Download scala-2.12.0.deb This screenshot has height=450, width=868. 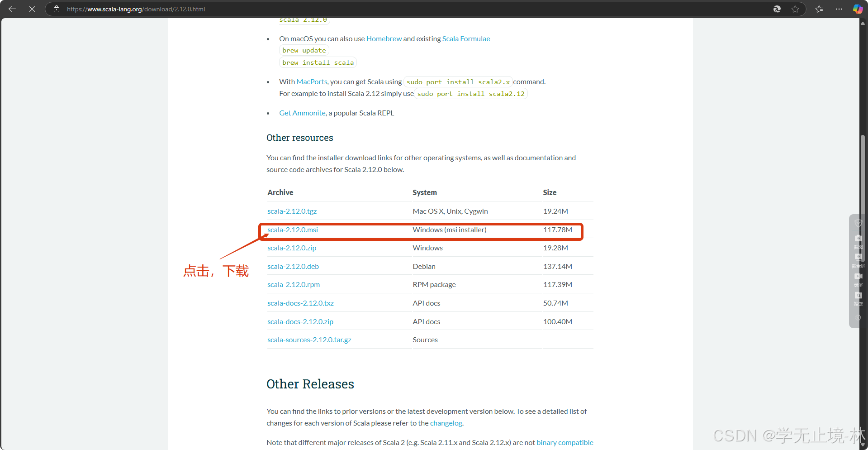pyautogui.click(x=293, y=267)
